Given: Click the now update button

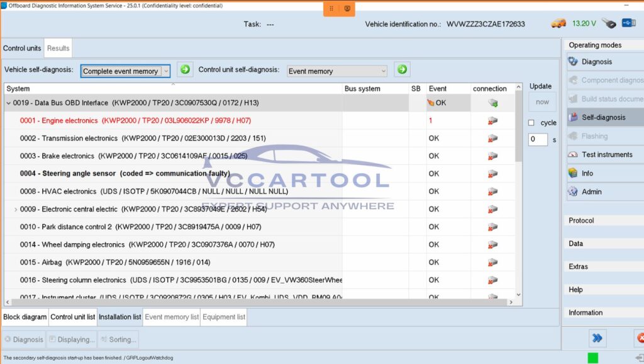Looking at the screenshot, I should pos(542,101).
